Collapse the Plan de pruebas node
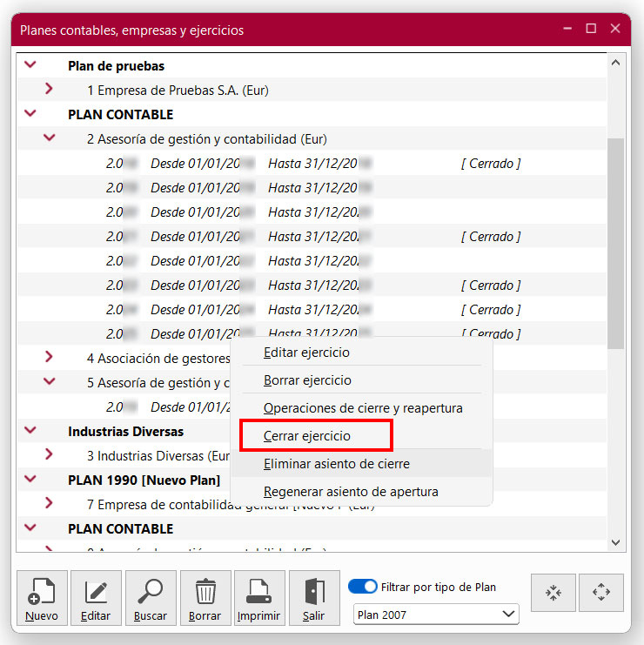This screenshot has width=644, height=645. (30, 64)
